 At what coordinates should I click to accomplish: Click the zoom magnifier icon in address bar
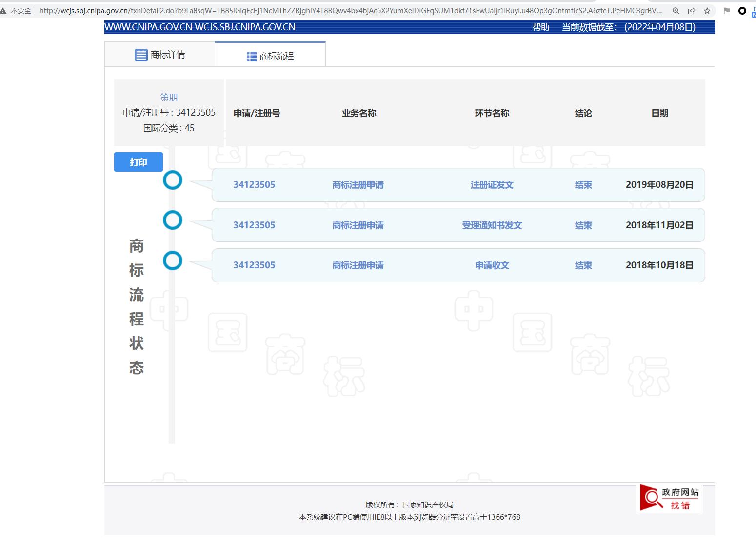click(676, 10)
